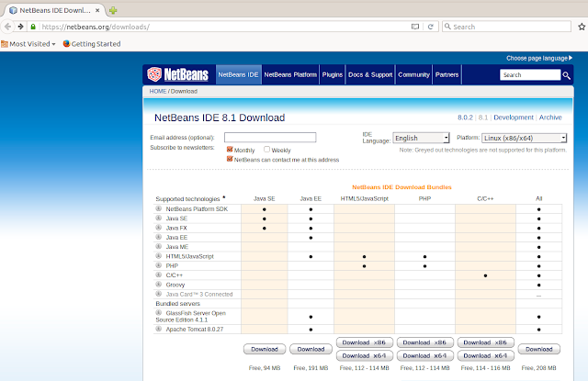
Task: Open the 8.0.2 version link
Action: point(465,118)
